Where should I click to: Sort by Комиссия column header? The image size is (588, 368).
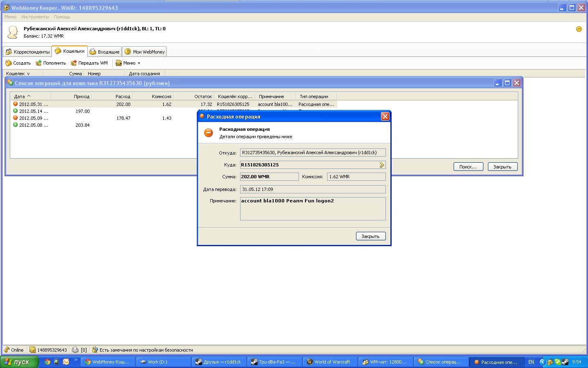point(153,96)
